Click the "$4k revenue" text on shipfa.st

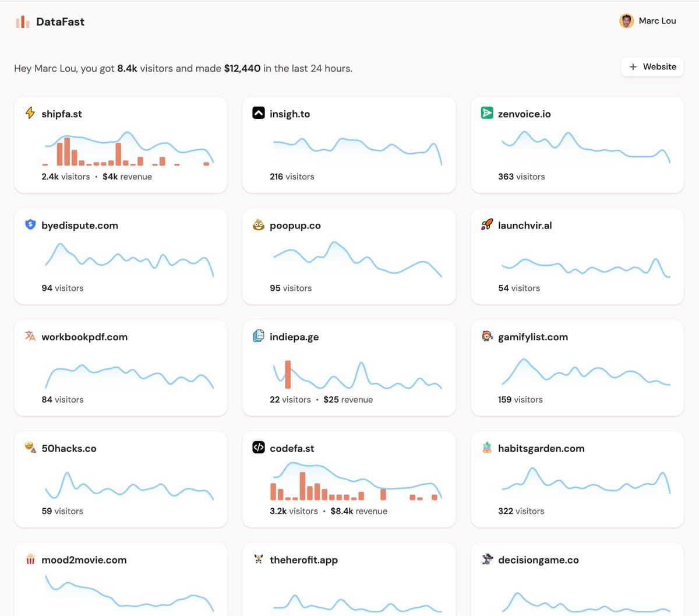click(x=127, y=177)
